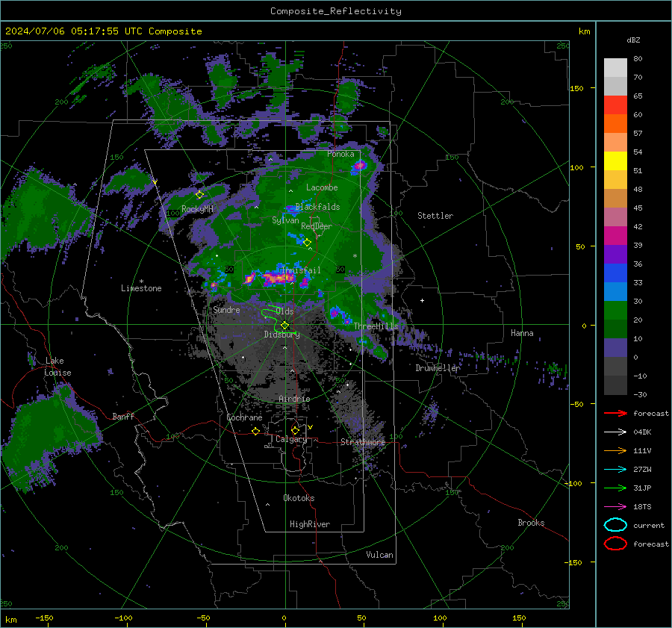Click the HighRiver label
Image resolution: width=672 pixels, height=628 pixels.
coord(310,524)
